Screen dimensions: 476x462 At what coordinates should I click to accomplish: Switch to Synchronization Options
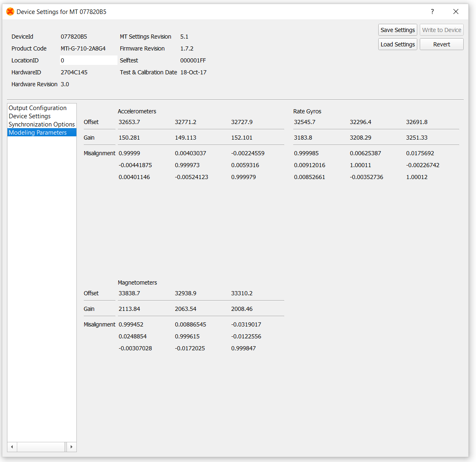[41, 124]
